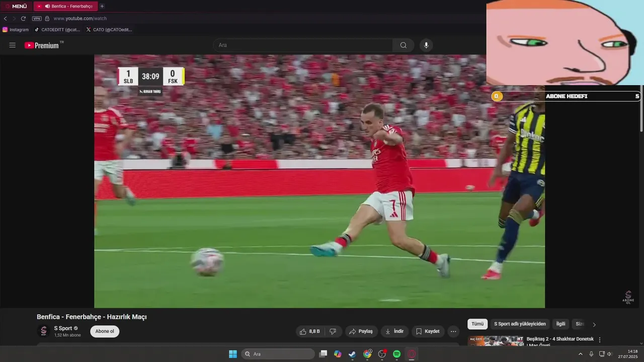This screenshot has width=644, height=362.
Task: Save the video with Kaydet button
Action: click(x=428, y=331)
